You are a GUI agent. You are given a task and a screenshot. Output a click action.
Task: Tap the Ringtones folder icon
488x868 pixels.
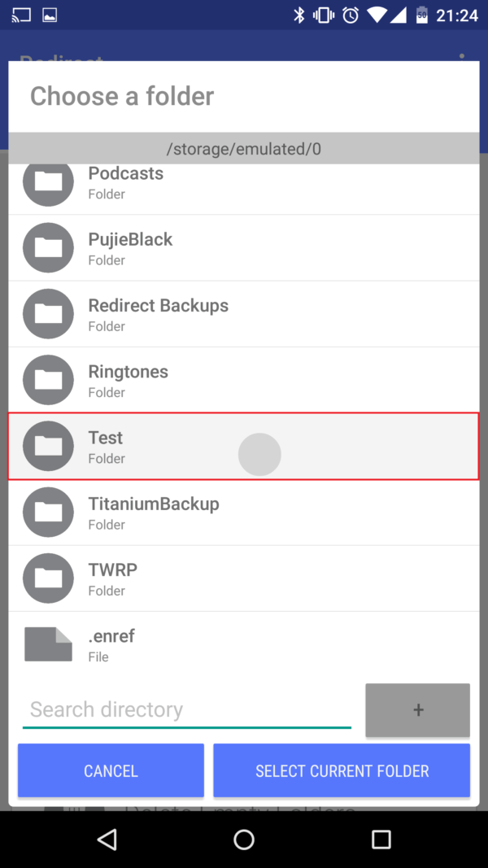(x=48, y=380)
